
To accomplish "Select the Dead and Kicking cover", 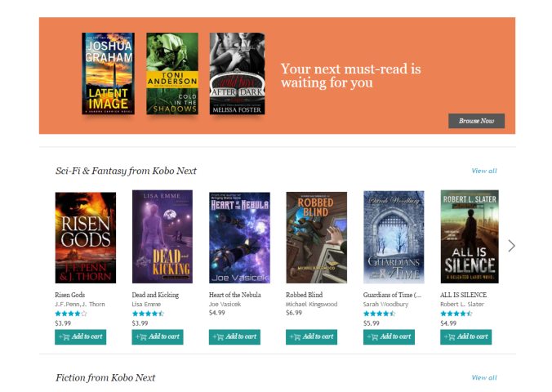I will pyautogui.click(x=162, y=238).
